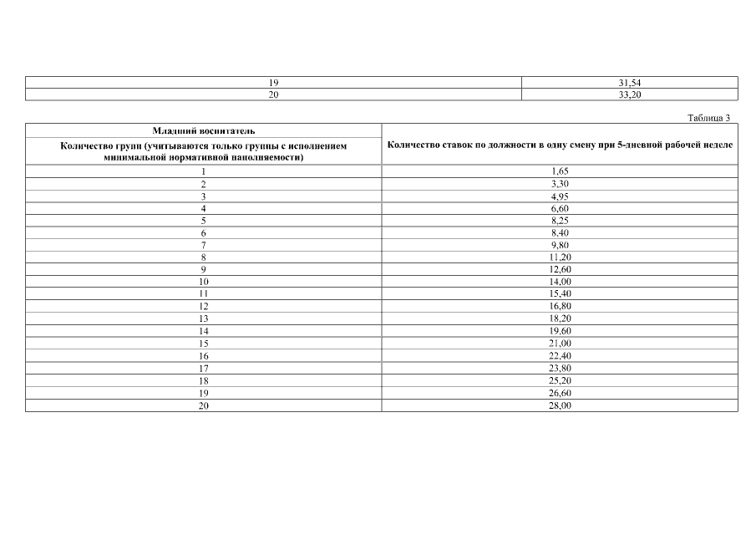Click the cell with value 3,30
756x535 pixels.
point(560,183)
